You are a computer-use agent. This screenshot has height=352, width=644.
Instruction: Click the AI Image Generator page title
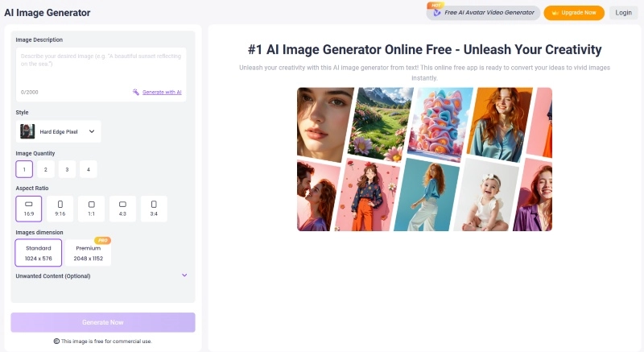click(47, 13)
